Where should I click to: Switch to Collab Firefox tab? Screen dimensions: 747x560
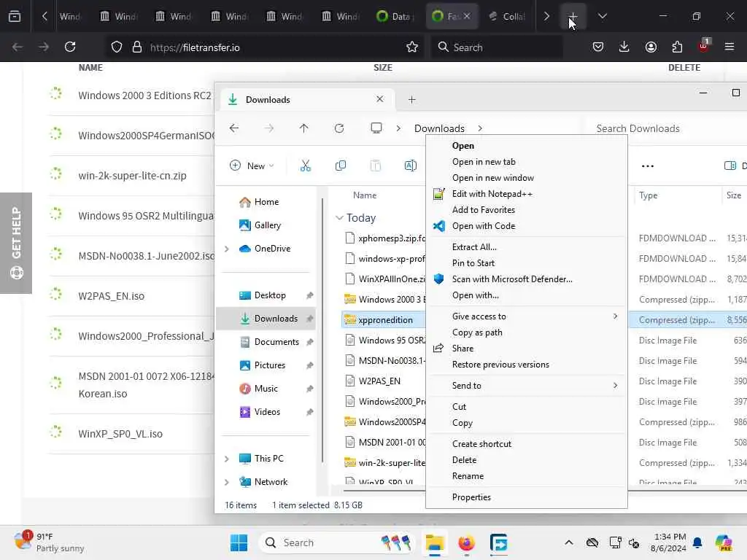[x=507, y=16]
